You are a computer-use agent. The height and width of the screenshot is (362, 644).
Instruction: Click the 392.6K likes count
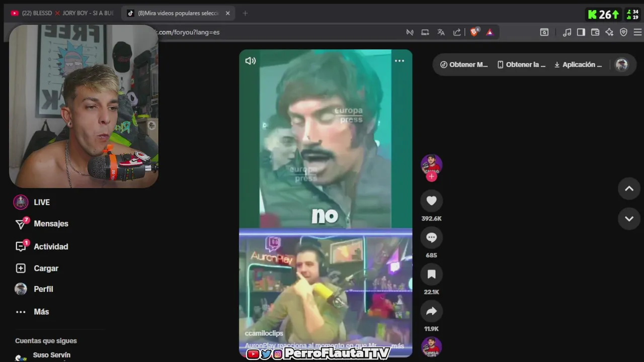coord(432,219)
